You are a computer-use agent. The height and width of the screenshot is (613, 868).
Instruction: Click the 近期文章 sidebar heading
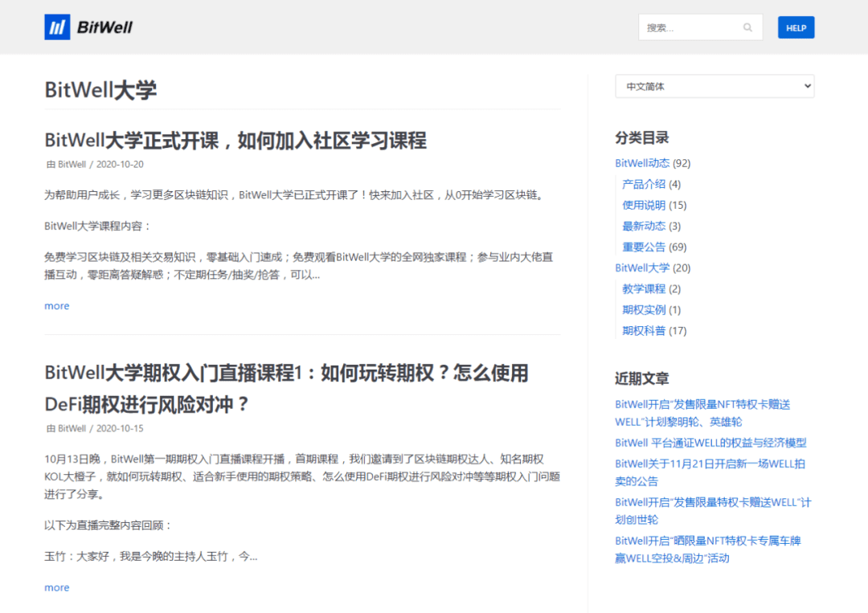[641, 378]
